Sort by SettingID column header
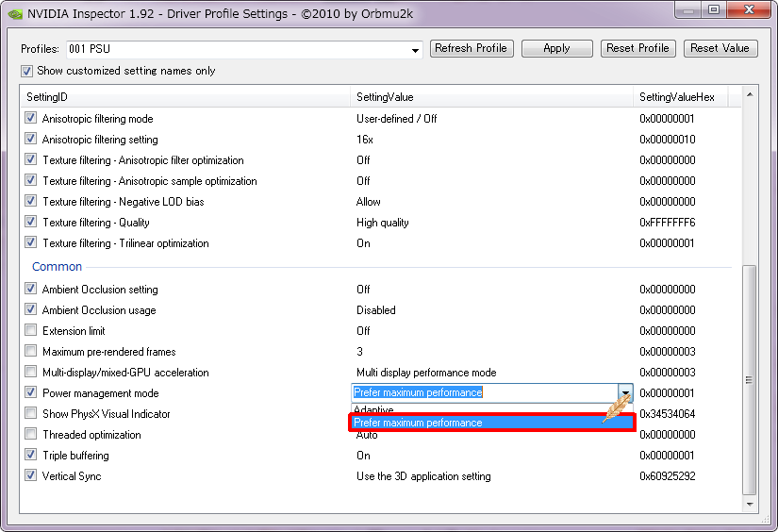Screen dimensions: 778x532 tap(186, 97)
